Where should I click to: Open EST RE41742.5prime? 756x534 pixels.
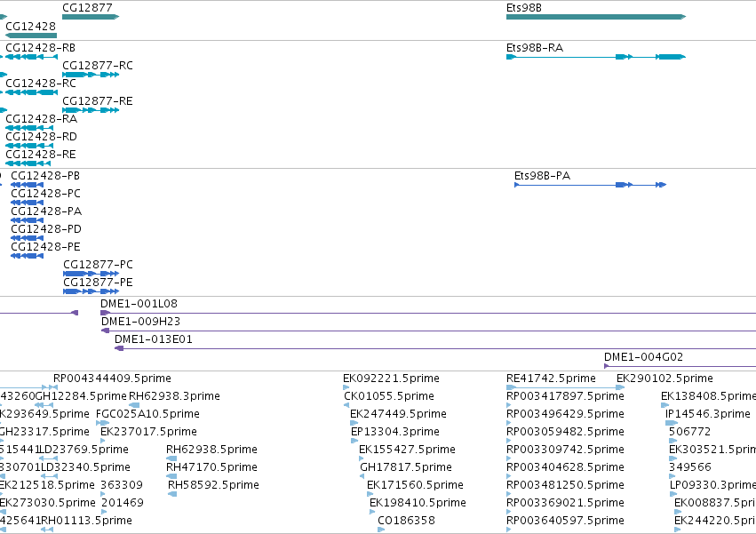pos(551,379)
